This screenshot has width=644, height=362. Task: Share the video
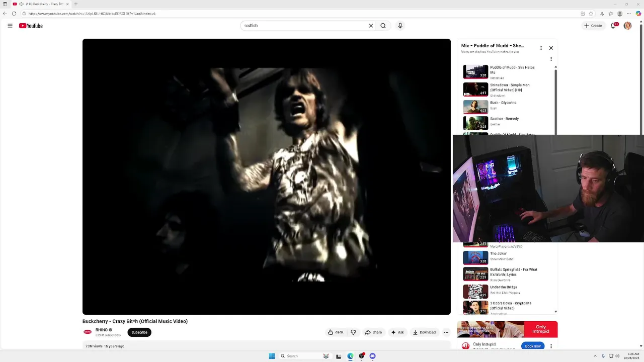[373, 332]
